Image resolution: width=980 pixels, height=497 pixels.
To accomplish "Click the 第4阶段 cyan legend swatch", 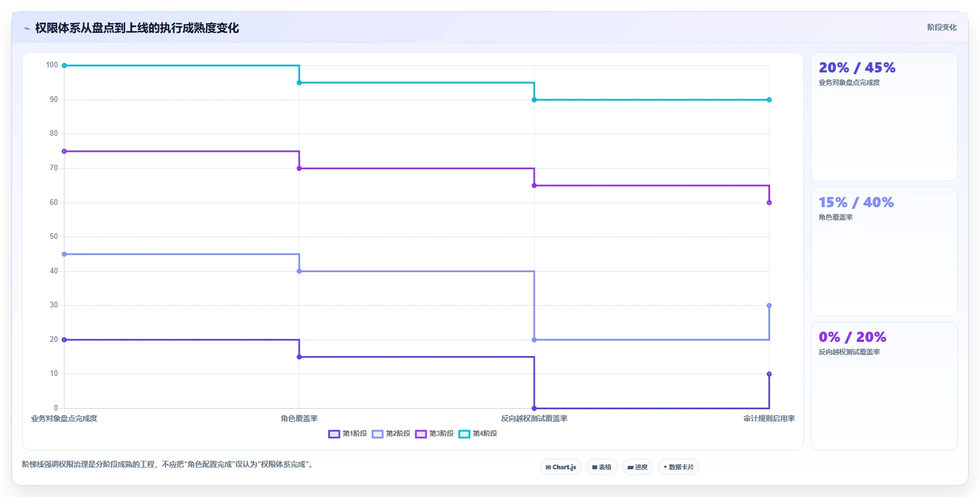I will point(464,434).
